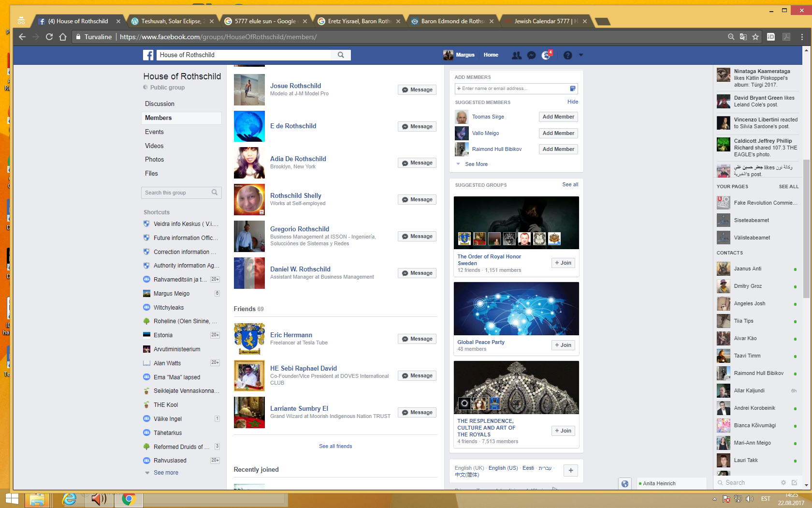
Task: Join the Global Peace Party group
Action: click(x=563, y=345)
